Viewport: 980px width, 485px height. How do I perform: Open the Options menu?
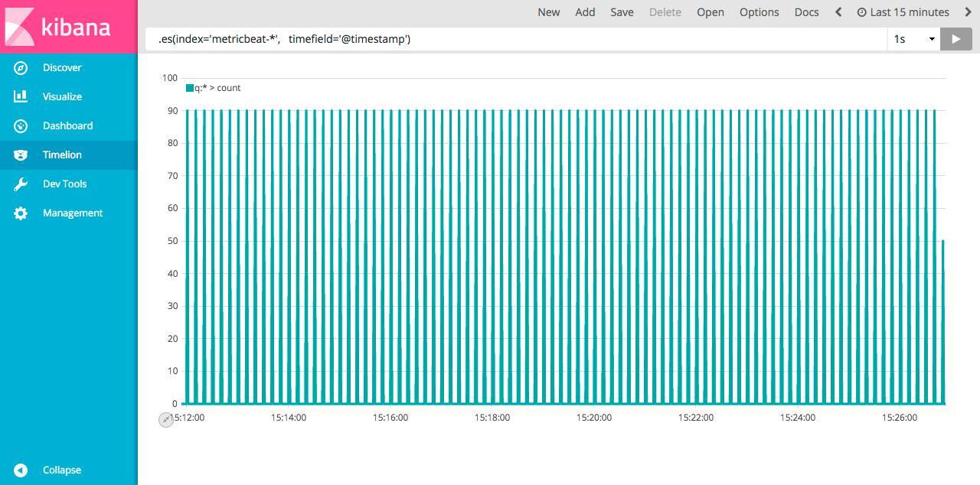click(x=759, y=12)
